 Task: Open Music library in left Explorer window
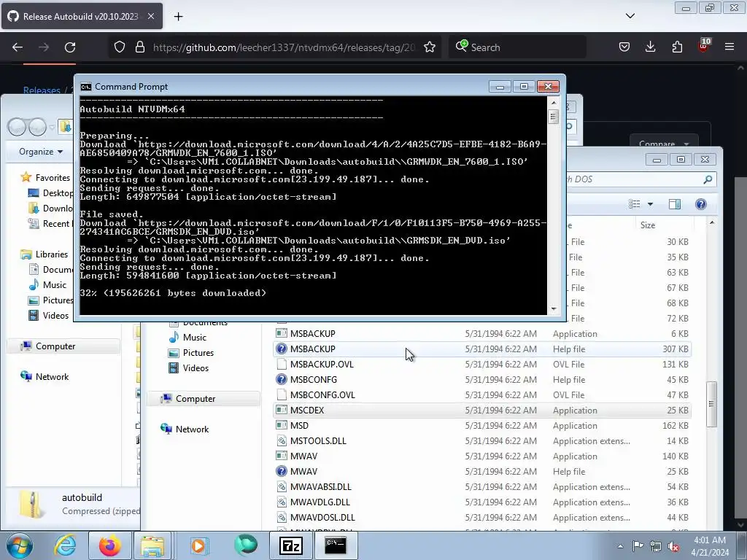point(54,285)
